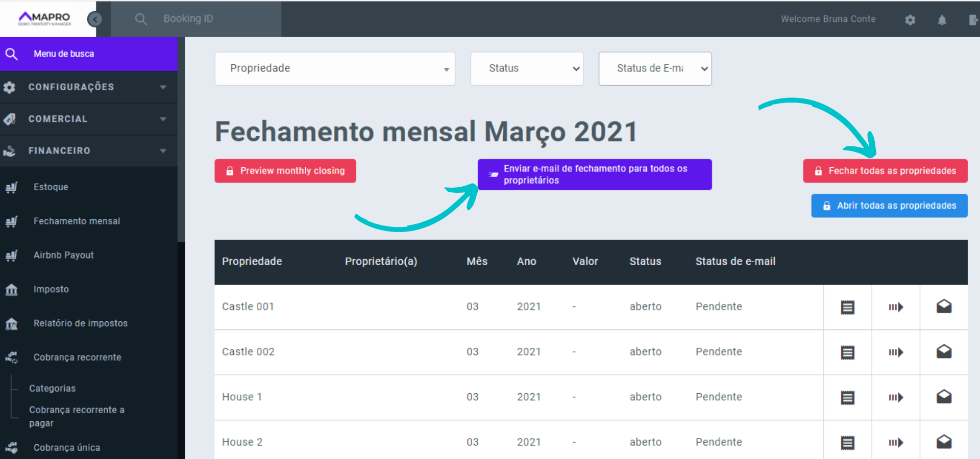Select the Estoque cart icon in sidebar
Screen dimensions: 980x459
pos(11,187)
